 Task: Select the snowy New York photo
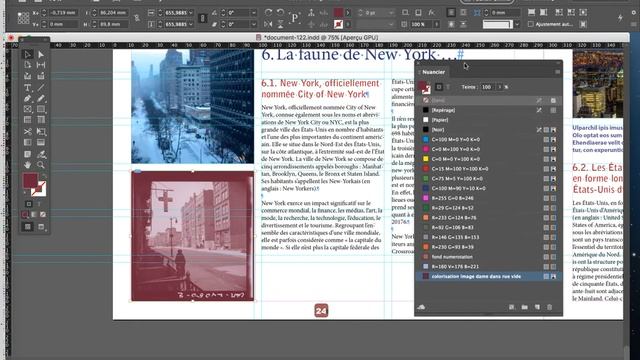[192, 107]
